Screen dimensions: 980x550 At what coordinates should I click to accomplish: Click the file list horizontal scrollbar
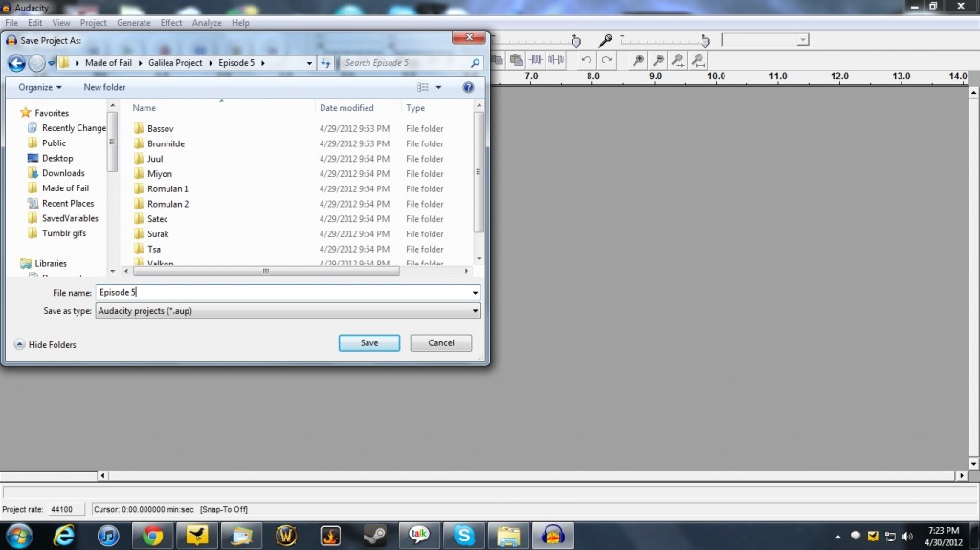tap(266, 272)
